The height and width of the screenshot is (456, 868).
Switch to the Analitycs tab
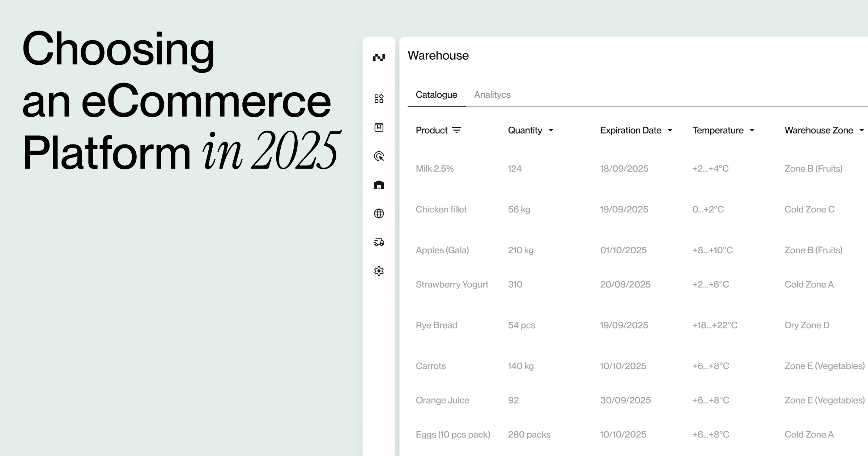(x=492, y=95)
